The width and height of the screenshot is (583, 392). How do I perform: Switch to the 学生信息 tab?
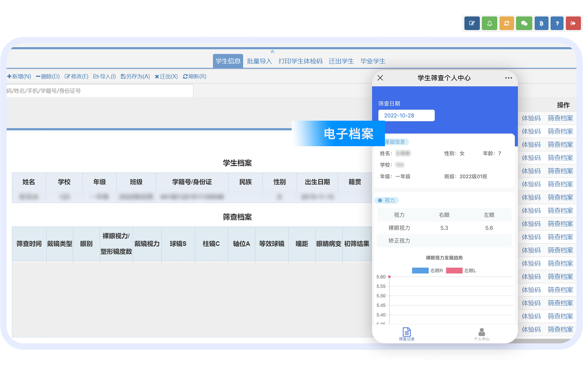click(228, 61)
